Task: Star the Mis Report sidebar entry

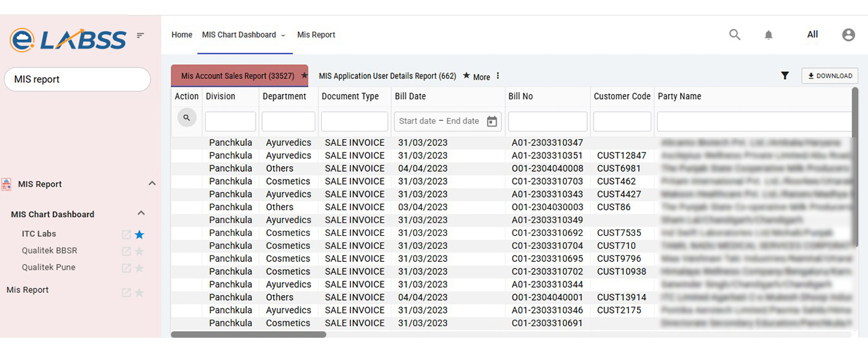Action: pyautogui.click(x=139, y=292)
